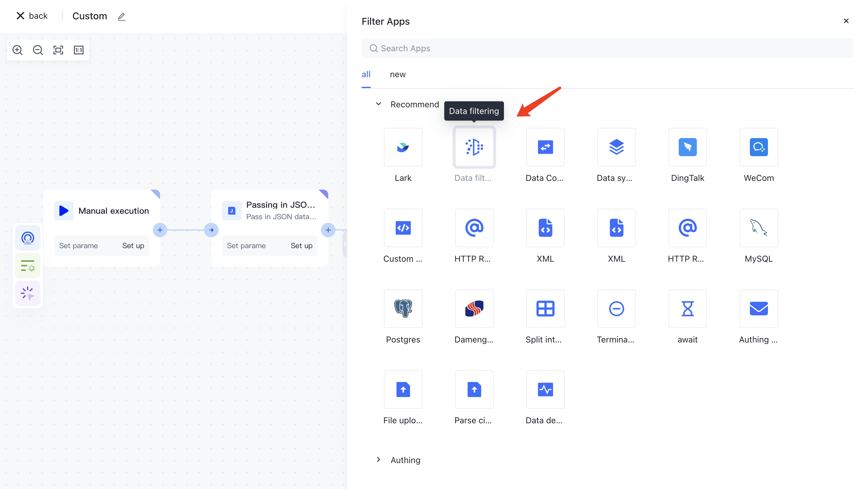Collapse the Recommend section
The image size is (868, 489).
[x=379, y=104]
